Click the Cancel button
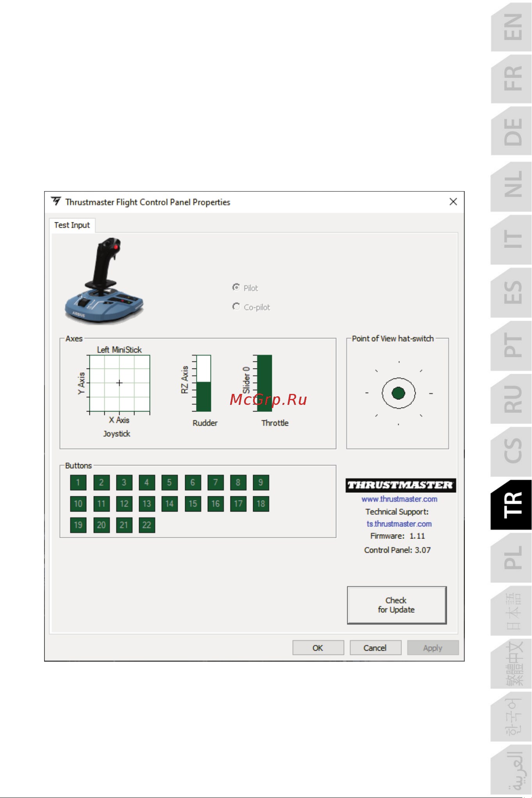 coord(375,648)
